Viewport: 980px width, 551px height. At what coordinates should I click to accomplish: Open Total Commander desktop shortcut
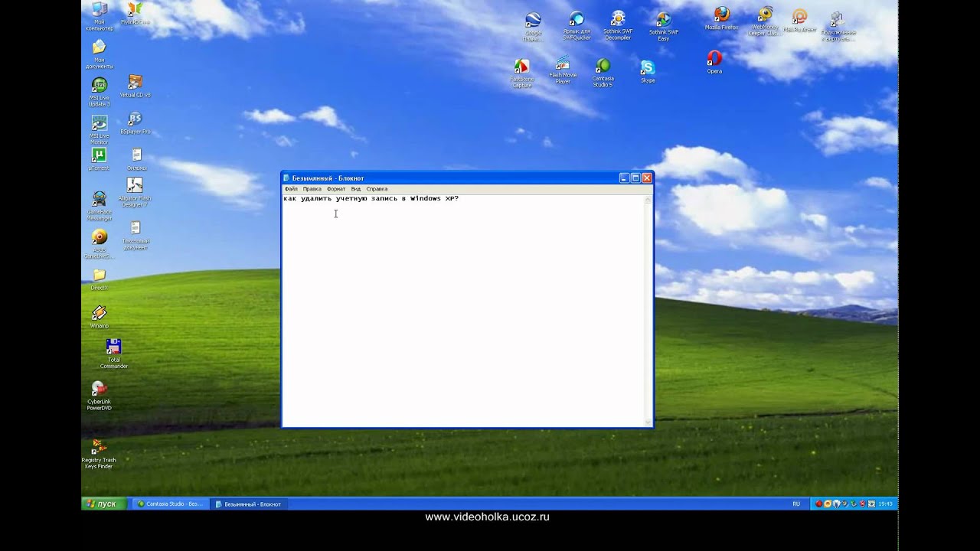[x=113, y=354]
